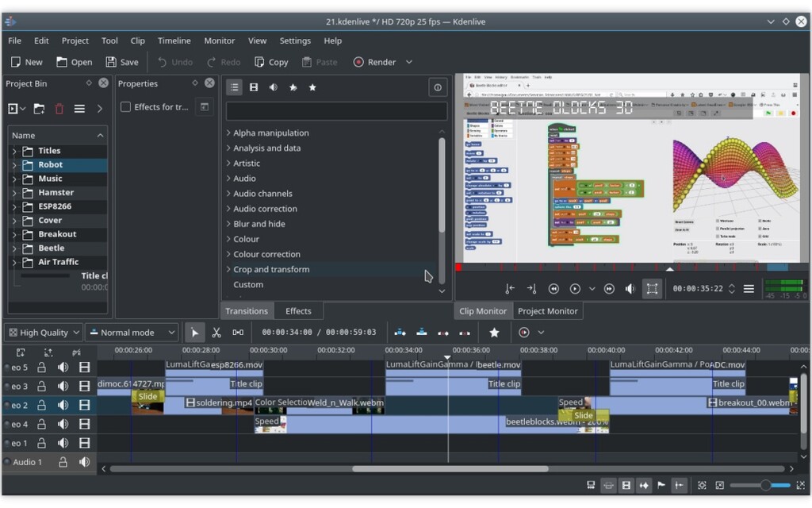
Task: Switch to the Transitions tab
Action: click(x=246, y=310)
